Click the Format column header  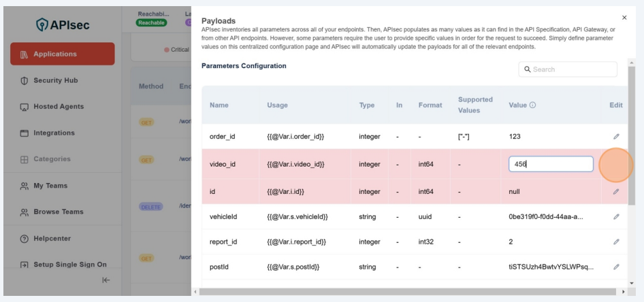[430, 105]
